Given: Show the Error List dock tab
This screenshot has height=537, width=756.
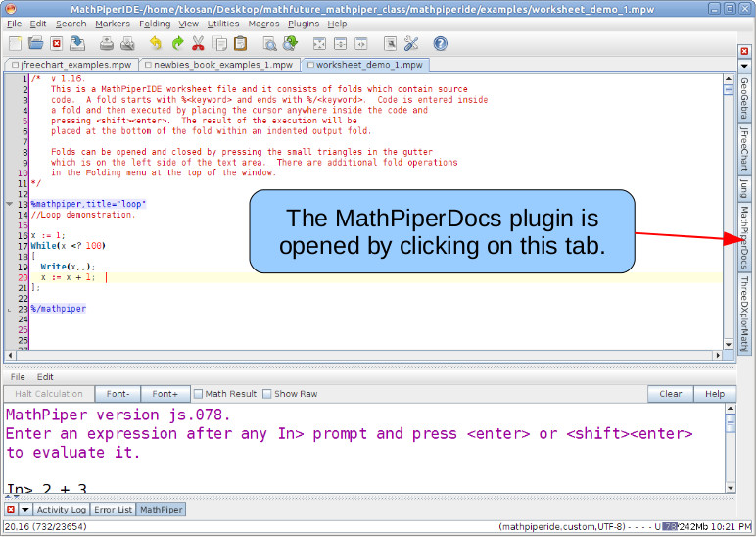Looking at the screenshot, I should [113, 510].
